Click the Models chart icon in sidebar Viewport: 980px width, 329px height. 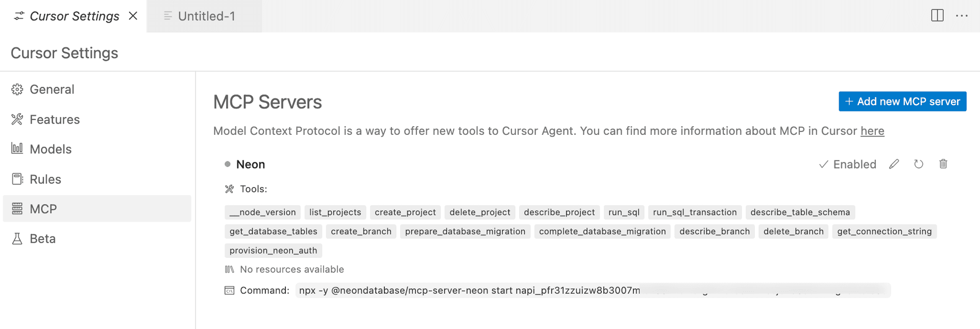click(x=17, y=149)
